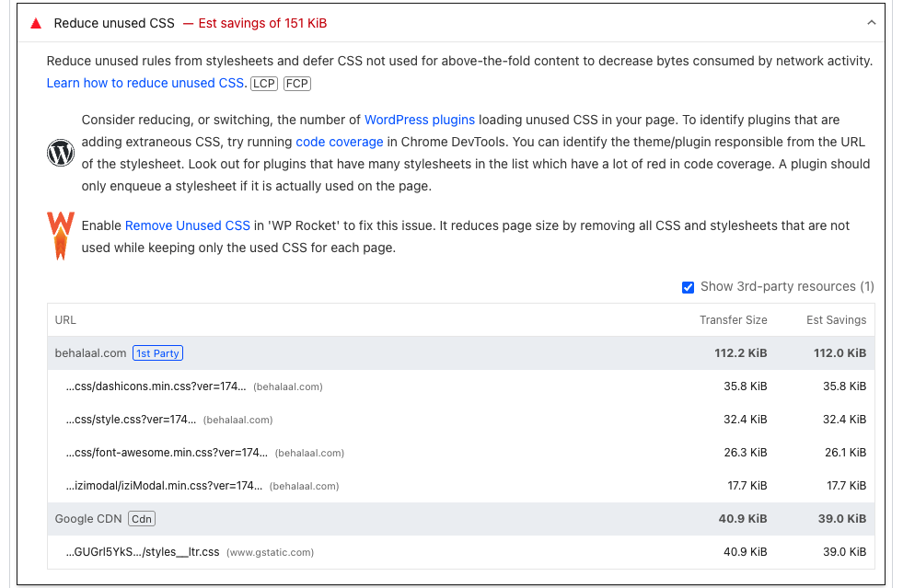The height and width of the screenshot is (588, 903).
Task: Click the 1st Party badge
Action: 157,353
